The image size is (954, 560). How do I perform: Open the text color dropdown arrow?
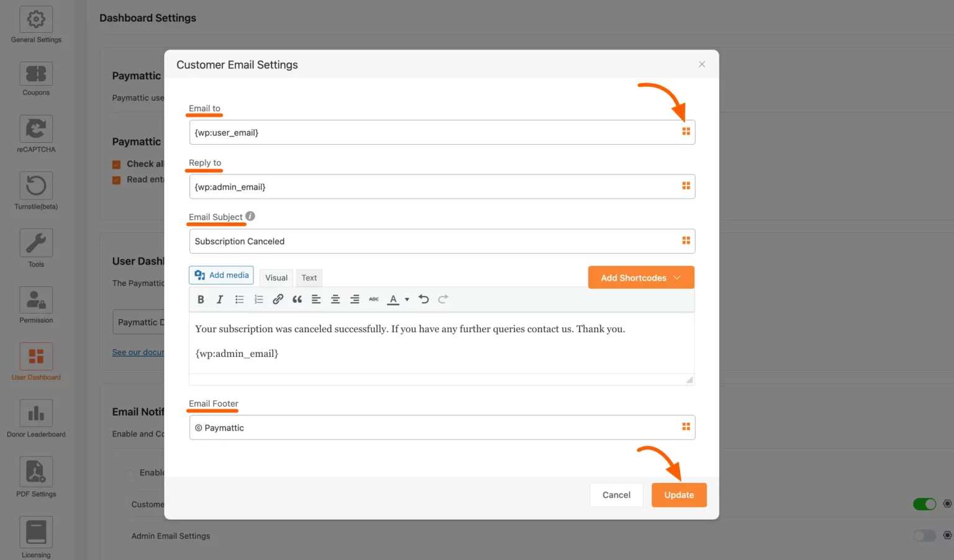point(407,299)
